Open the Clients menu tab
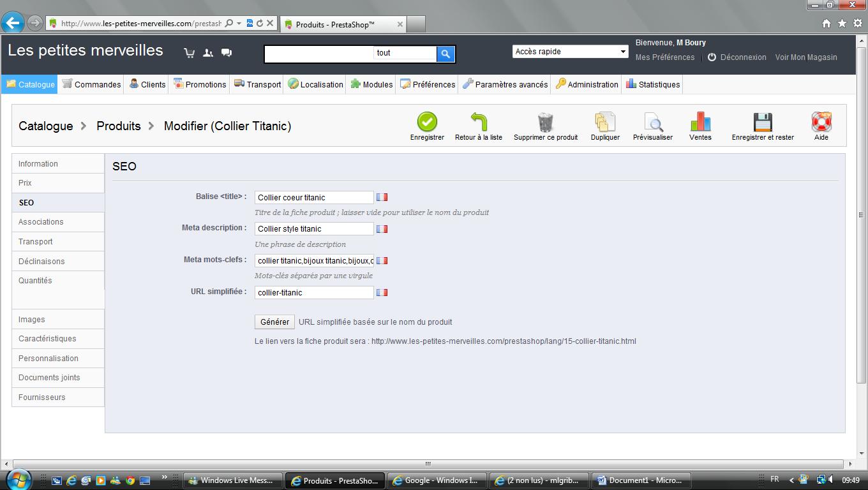This screenshot has width=868, height=490. 147,84
